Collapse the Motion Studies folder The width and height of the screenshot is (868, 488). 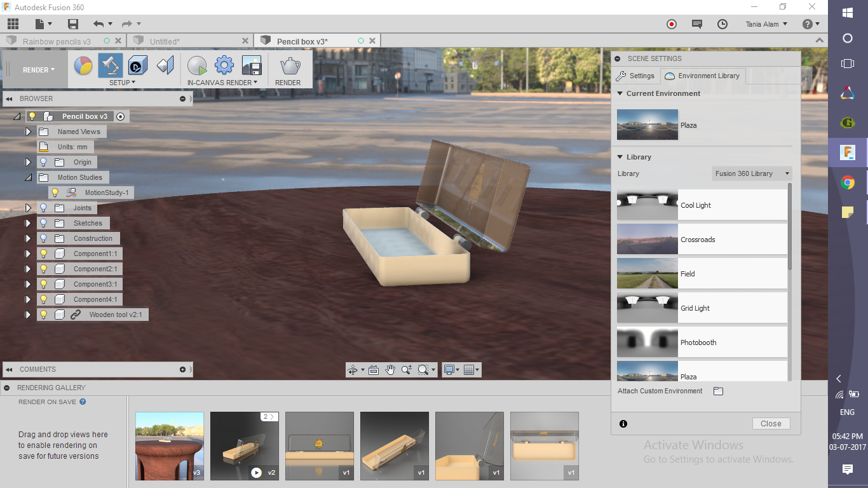[x=28, y=178]
